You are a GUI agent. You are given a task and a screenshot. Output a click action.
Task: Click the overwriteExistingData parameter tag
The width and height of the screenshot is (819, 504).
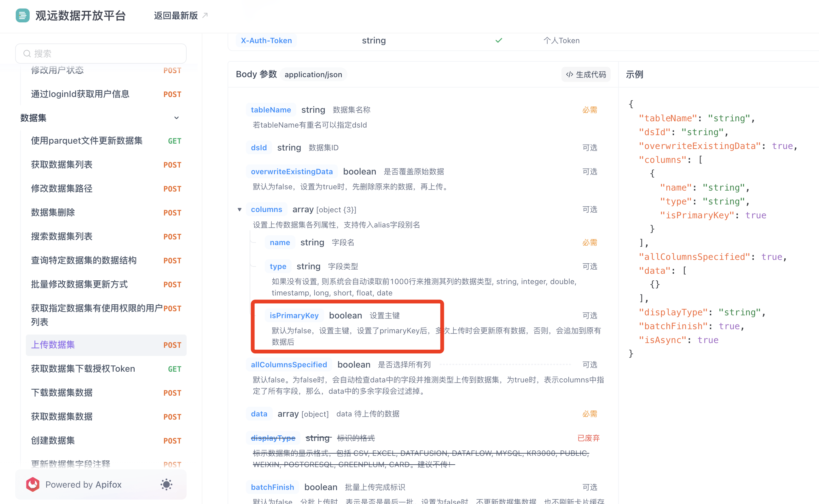tap(292, 171)
